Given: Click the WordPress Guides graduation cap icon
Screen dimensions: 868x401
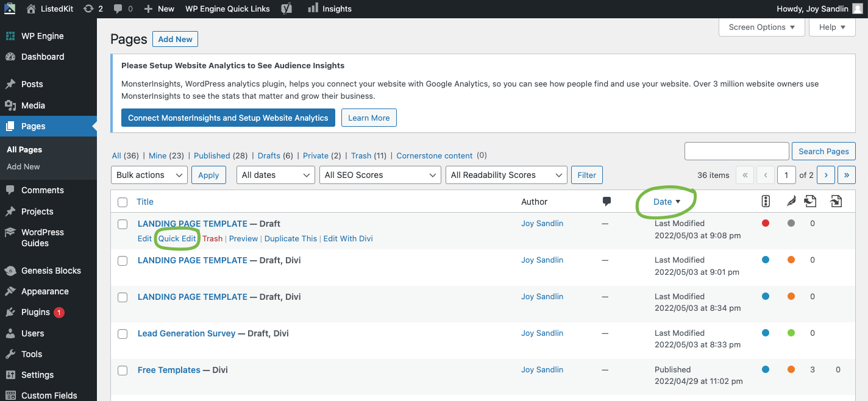Looking at the screenshot, I should point(10,232).
